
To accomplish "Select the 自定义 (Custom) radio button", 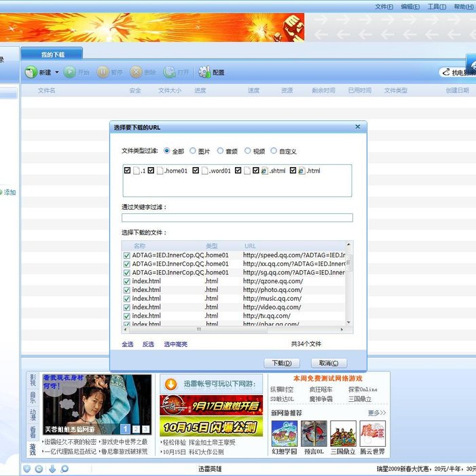I will click(274, 151).
